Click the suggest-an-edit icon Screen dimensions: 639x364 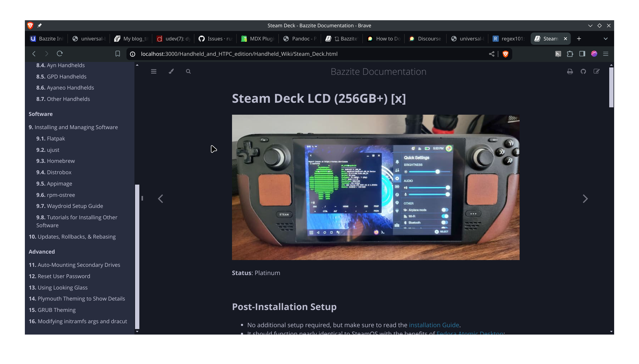pyautogui.click(x=596, y=71)
